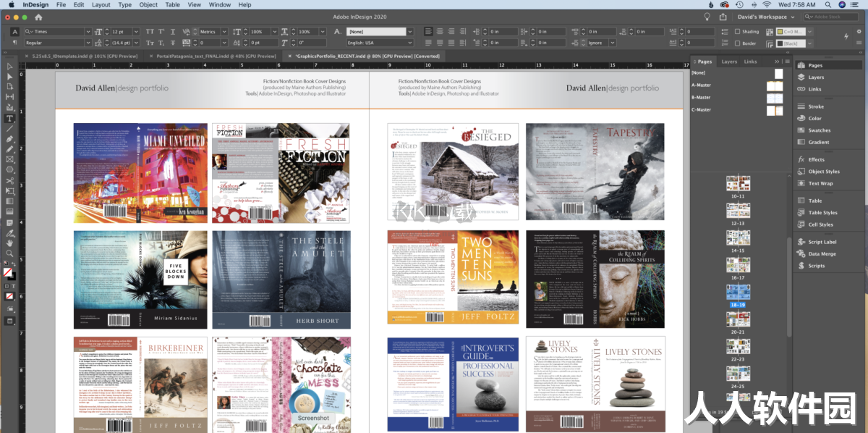Open the Share document icon

[723, 17]
